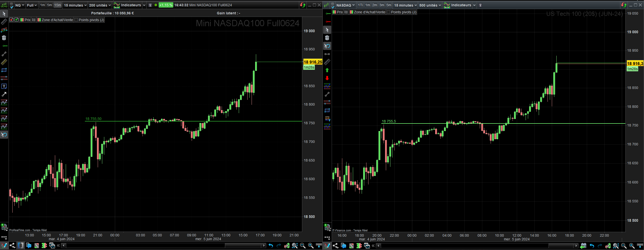Expand arrow beside Indicateurs in US Tech 100 chart
644x250 pixels.
click(474, 5)
